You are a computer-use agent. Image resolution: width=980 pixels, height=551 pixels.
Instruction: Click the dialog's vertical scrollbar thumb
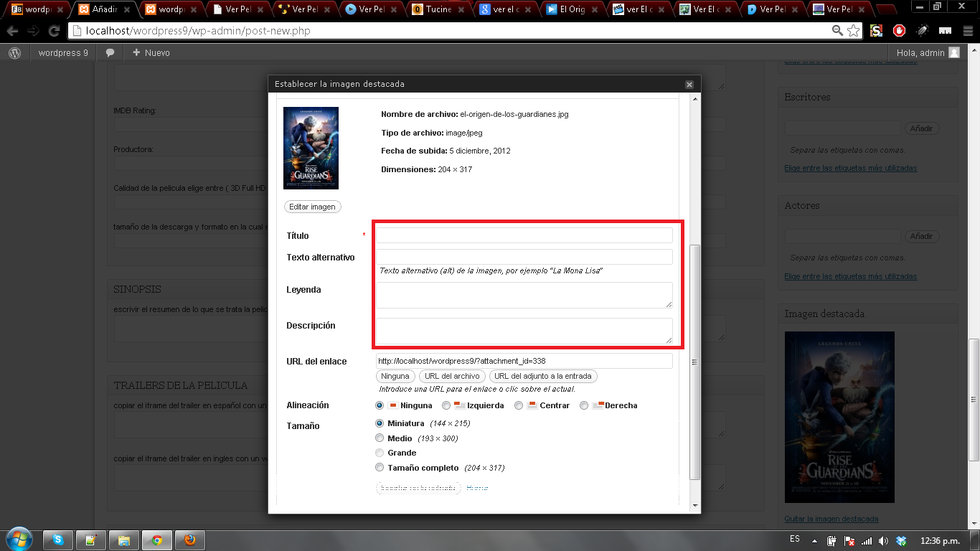pyautogui.click(x=694, y=362)
